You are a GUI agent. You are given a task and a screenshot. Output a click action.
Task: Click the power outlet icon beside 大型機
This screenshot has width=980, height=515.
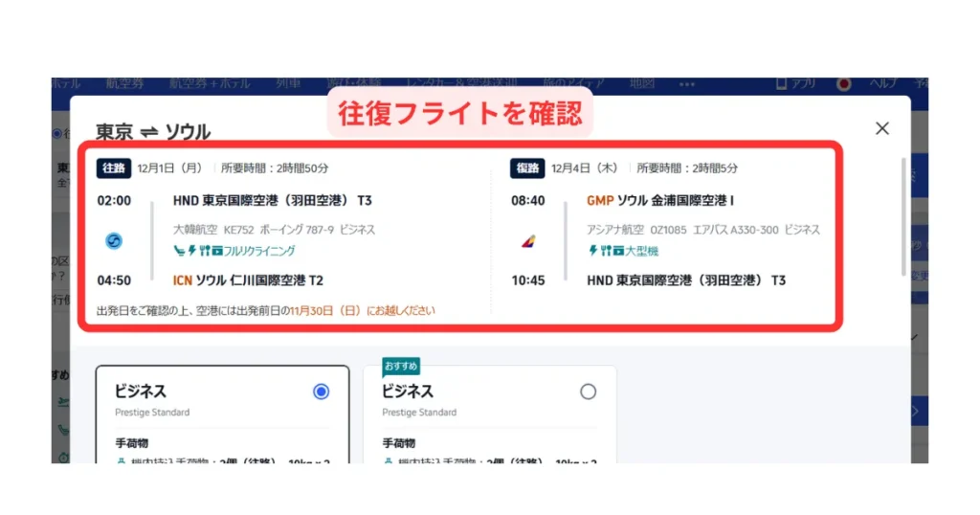592,251
